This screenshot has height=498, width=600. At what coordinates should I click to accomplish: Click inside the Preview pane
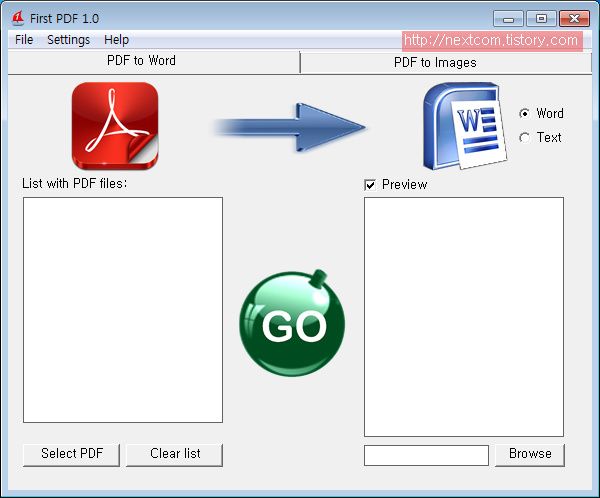[x=464, y=317]
